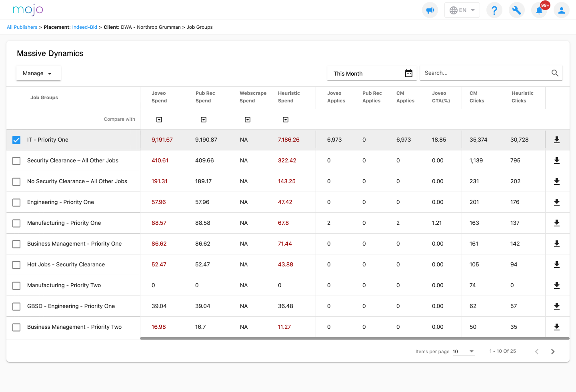Open the wrench settings tool
Image resolution: width=576 pixels, height=392 pixels.
516,10
